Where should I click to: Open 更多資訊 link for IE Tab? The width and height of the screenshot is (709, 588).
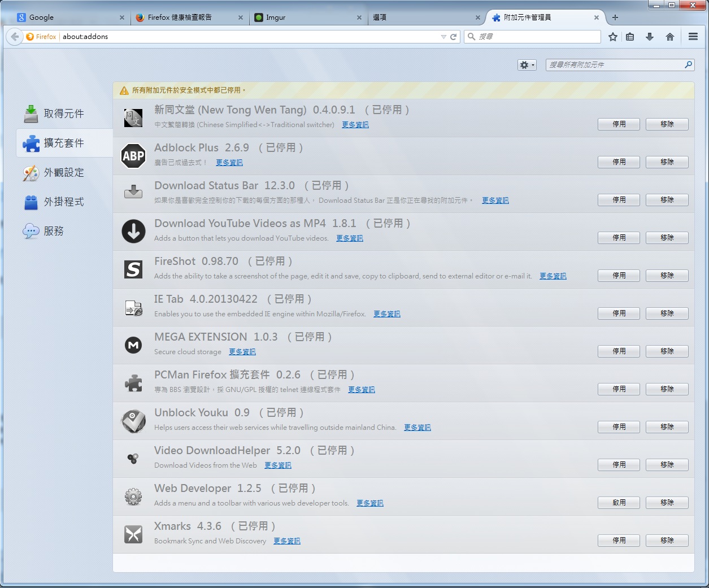click(x=386, y=314)
